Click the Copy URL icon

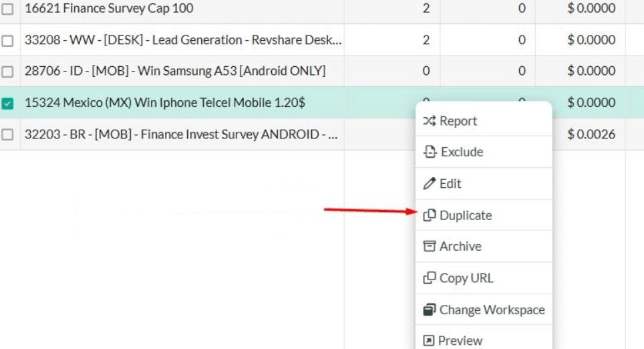(430, 278)
